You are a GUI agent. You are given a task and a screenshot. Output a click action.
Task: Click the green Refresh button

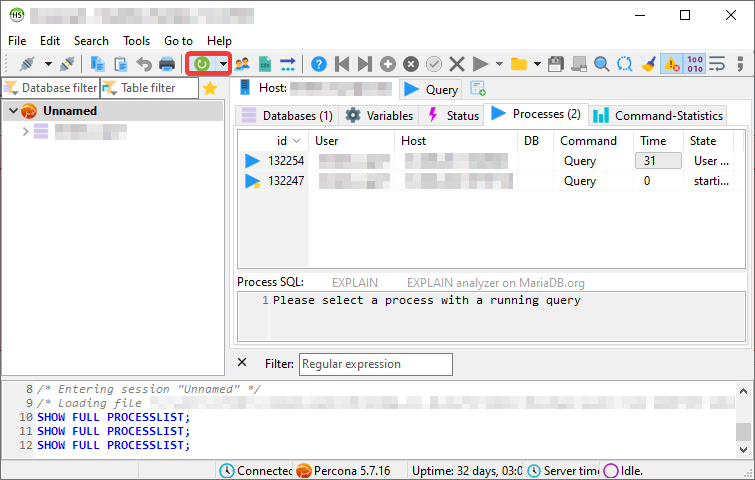tap(202, 64)
